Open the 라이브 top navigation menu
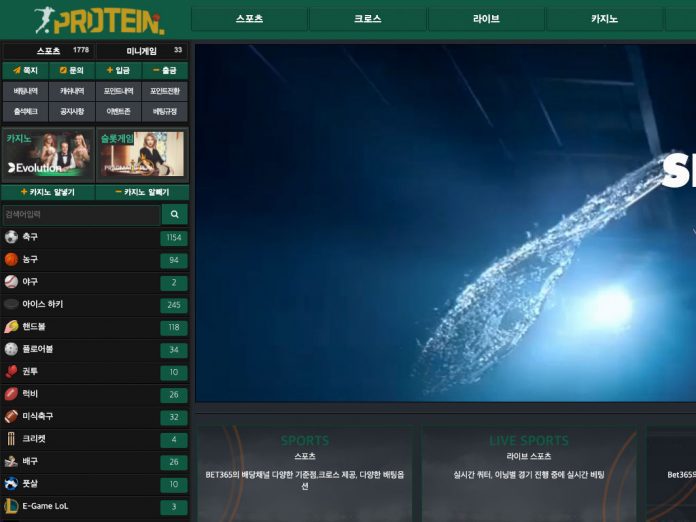Viewport: 696px width, 522px height. (x=486, y=19)
